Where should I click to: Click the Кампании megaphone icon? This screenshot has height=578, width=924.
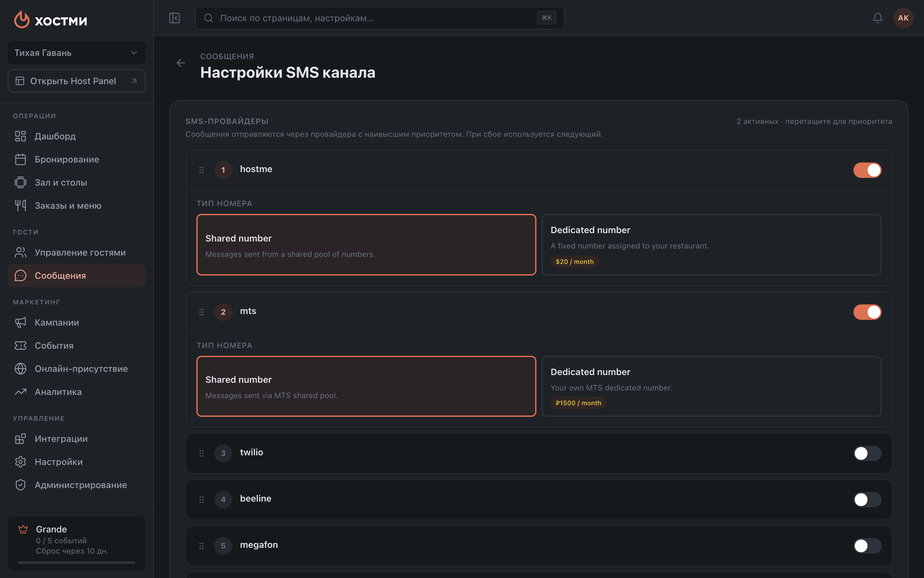pos(20,323)
